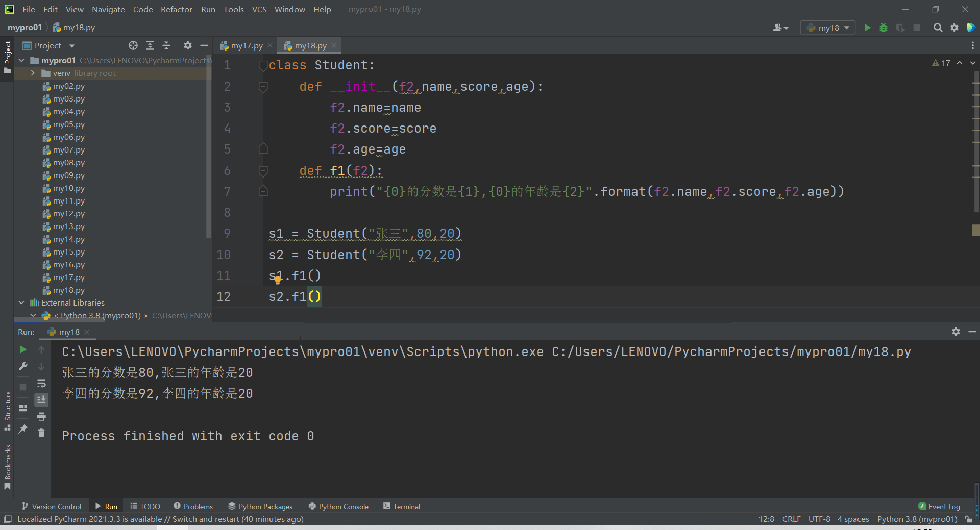Toggle the Project tool window sidebar button

tap(7, 57)
